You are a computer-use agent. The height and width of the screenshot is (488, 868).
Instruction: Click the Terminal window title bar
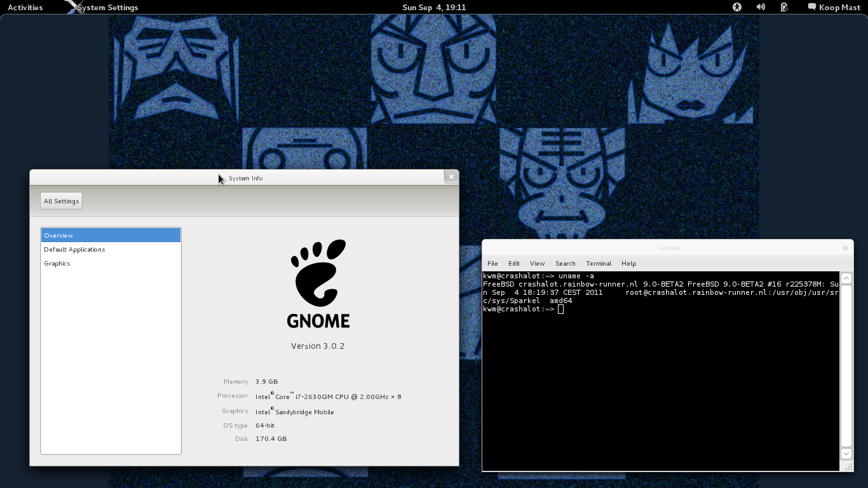(668, 248)
